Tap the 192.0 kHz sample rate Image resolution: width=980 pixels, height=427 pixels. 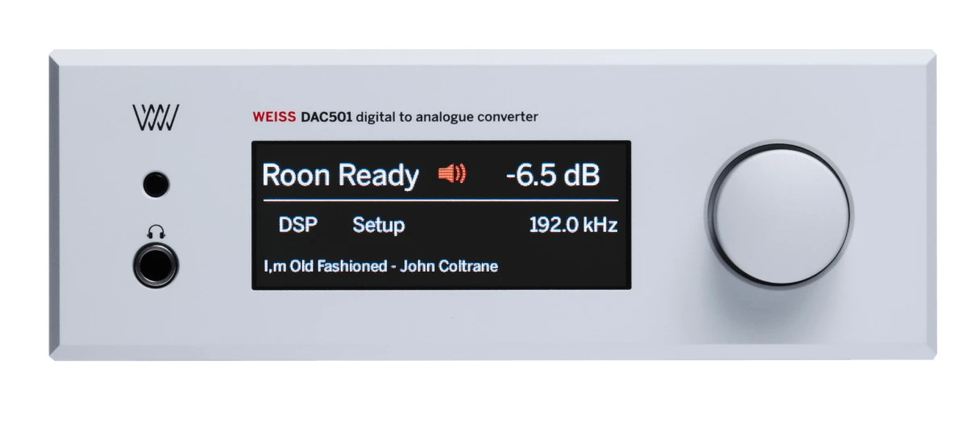(x=573, y=226)
